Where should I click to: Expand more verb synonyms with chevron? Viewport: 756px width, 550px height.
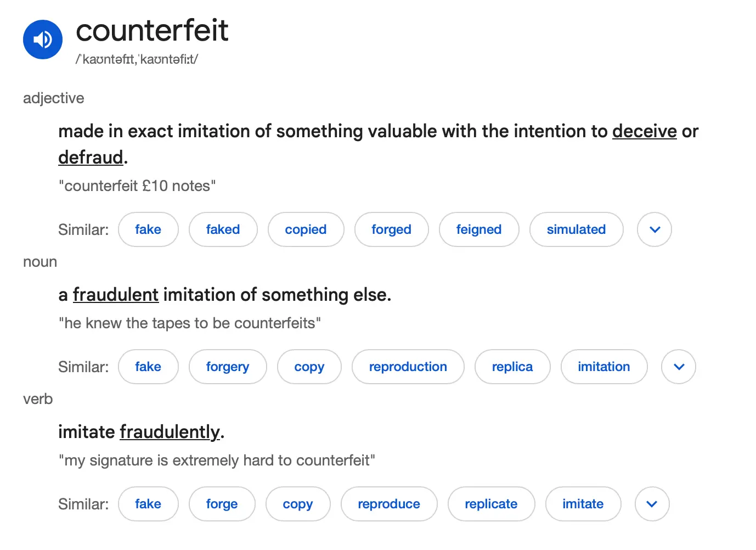tap(652, 504)
